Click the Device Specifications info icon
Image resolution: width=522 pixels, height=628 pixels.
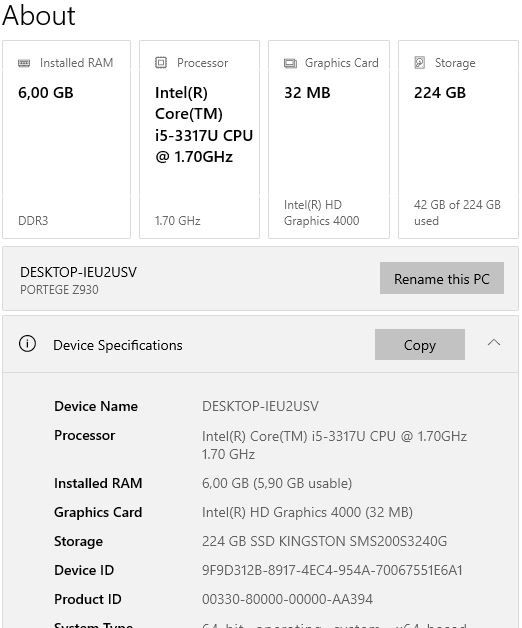[x=27, y=344]
